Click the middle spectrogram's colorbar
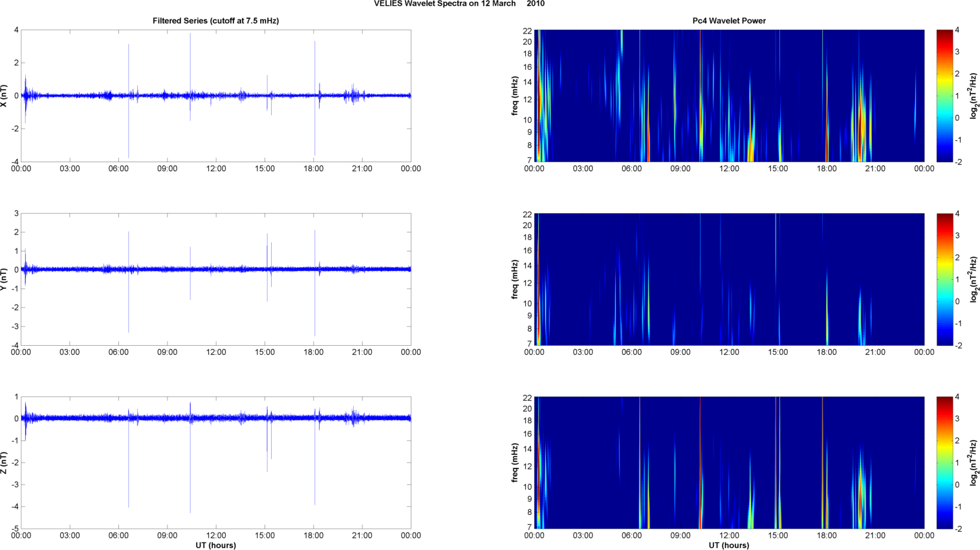980x550 pixels. [x=944, y=279]
